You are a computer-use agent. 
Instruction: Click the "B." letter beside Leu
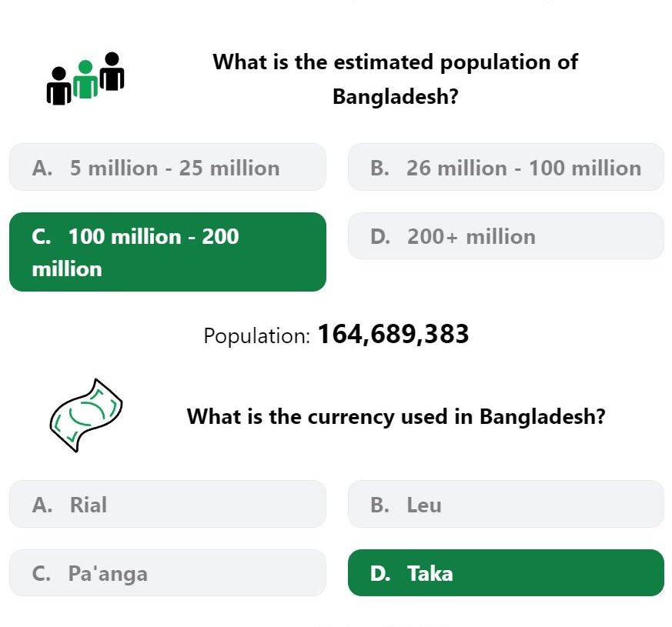tap(379, 505)
